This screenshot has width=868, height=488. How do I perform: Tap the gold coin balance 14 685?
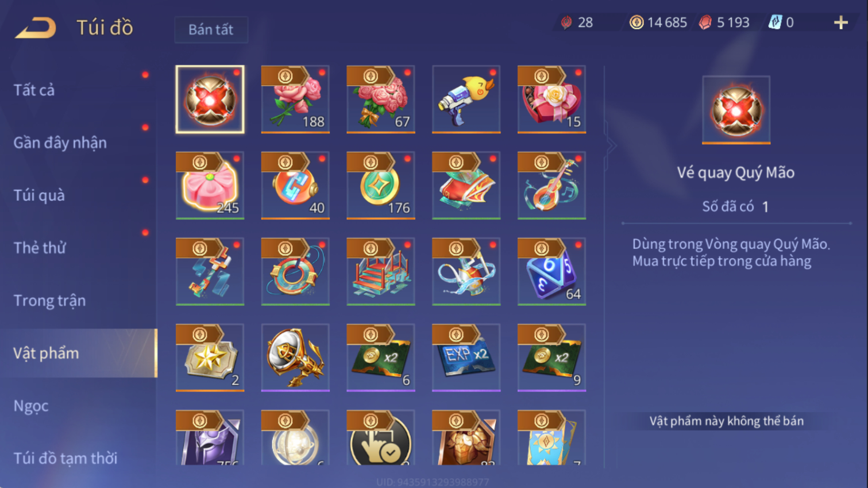(658, 22)
